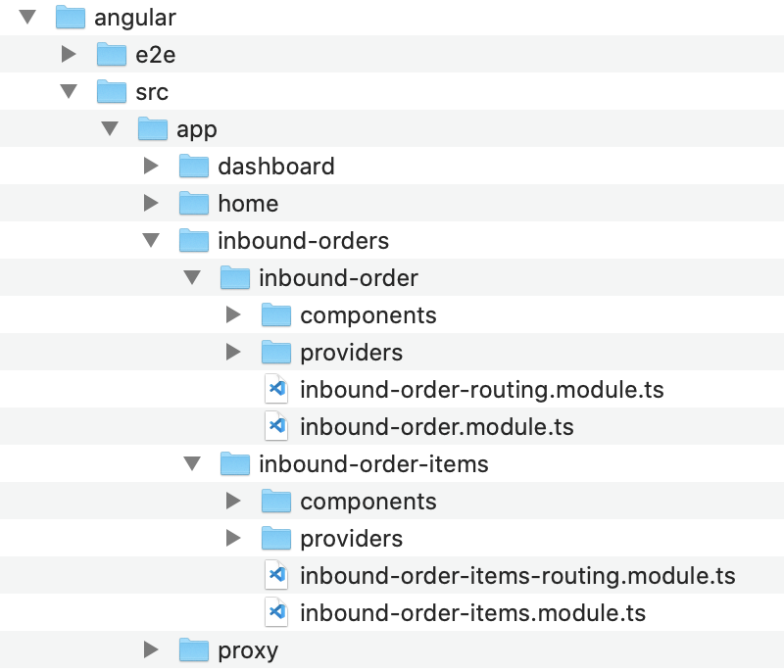
Task: Collapse the src folder
Action: [69, 91]
